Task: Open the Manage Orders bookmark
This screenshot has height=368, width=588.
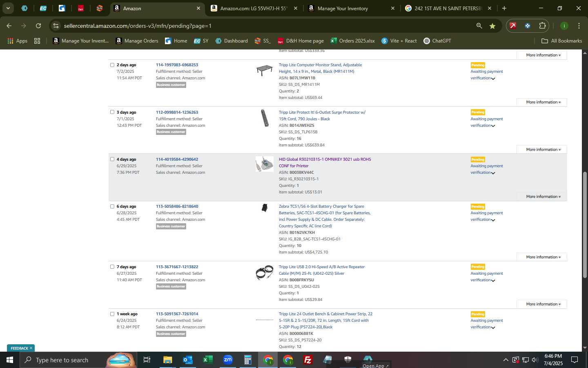Action: coord(137,41)
